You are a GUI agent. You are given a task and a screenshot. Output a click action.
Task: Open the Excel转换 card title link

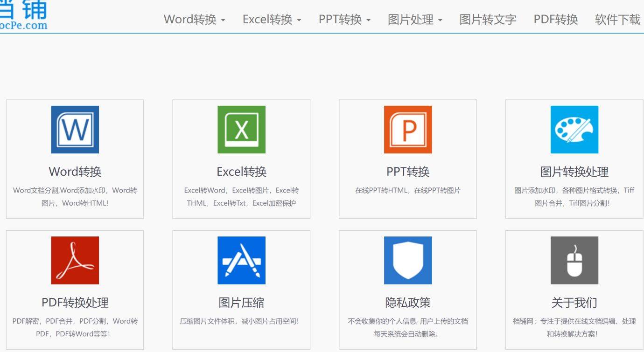(x=241, y=172)
